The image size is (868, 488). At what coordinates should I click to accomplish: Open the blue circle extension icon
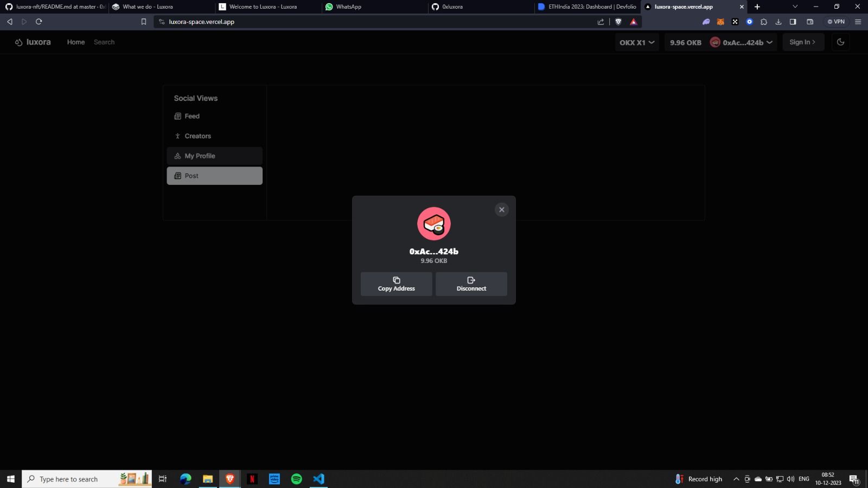point(749,22)
